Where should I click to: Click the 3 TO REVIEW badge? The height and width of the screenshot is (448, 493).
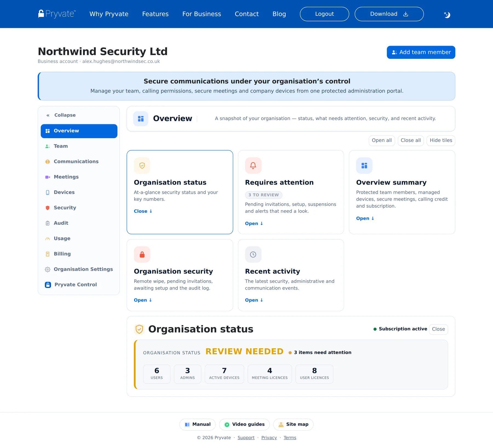tap(264, 195)
